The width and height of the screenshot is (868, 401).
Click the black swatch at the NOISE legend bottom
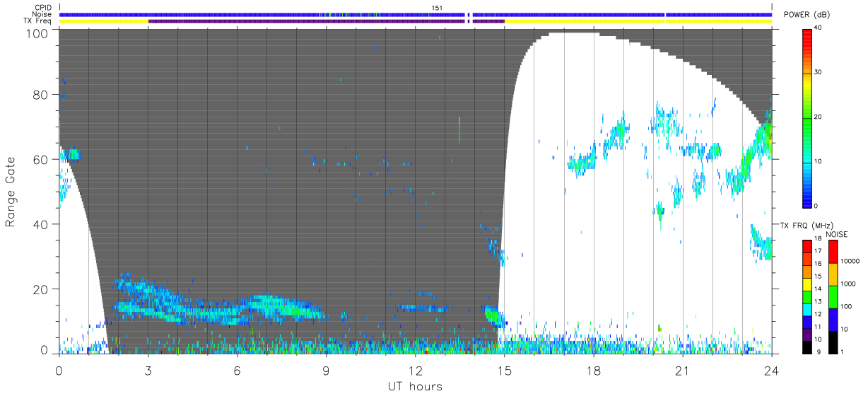833,341
